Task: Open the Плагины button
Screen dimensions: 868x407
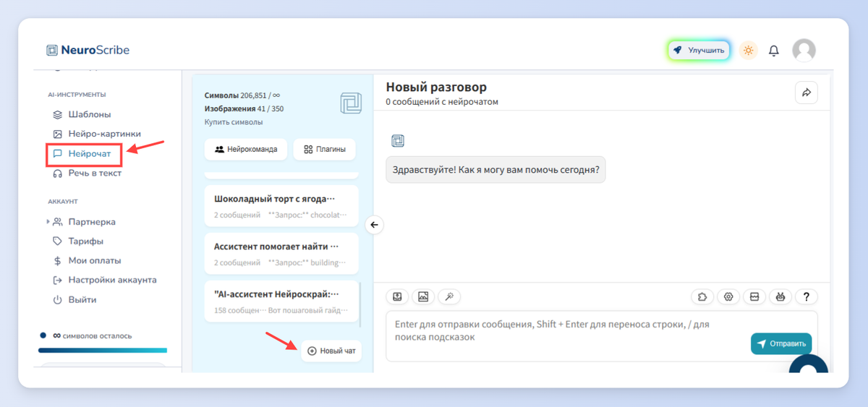Action: pyautogui.click(x=324, y=149)
